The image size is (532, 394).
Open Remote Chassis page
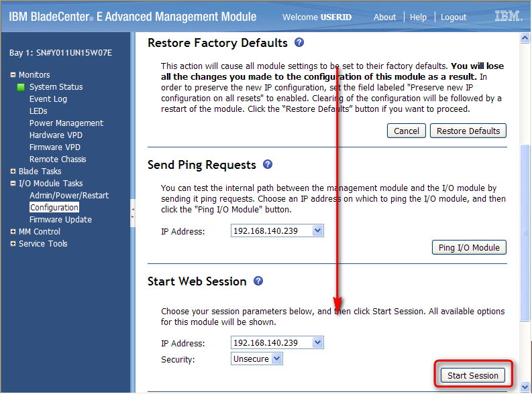(58, 159)
